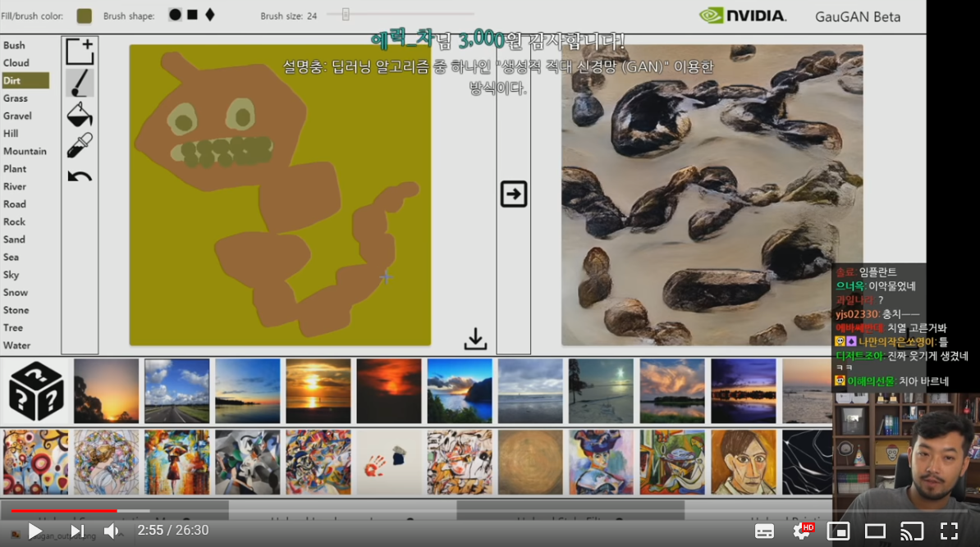Toggle video subtitles on the player

coord(764,531)
